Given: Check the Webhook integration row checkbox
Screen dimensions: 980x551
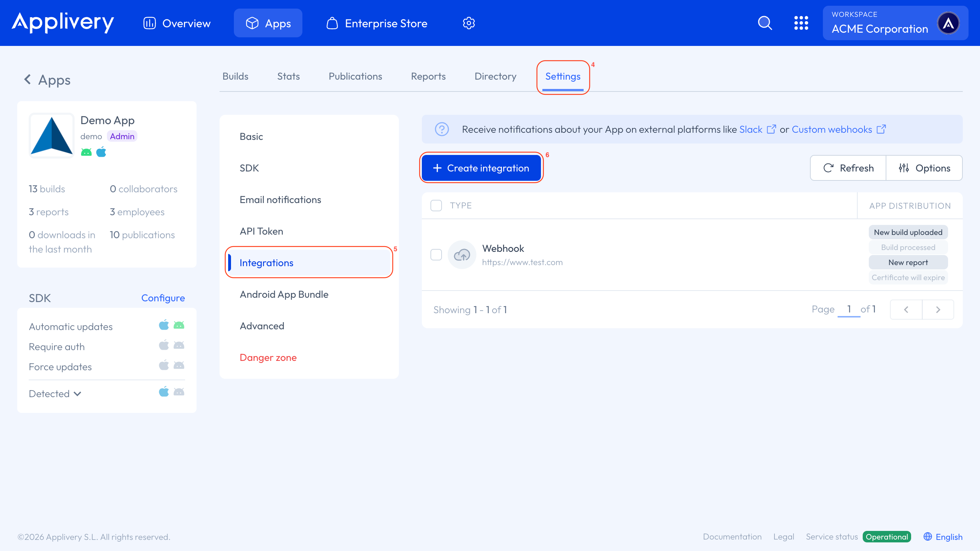Looking at the screenshot, I should coord(436,255).
